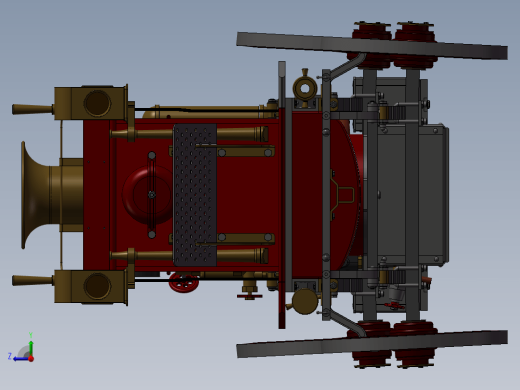
Task: Select the upper long grey wheel rim
Action: [x=372, y=46]
